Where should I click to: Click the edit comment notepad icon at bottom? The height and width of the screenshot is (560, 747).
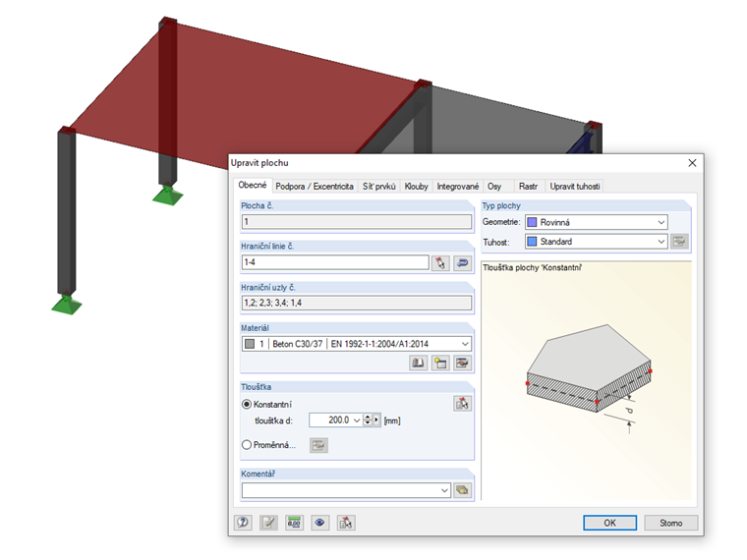click(x=268, y=523)
